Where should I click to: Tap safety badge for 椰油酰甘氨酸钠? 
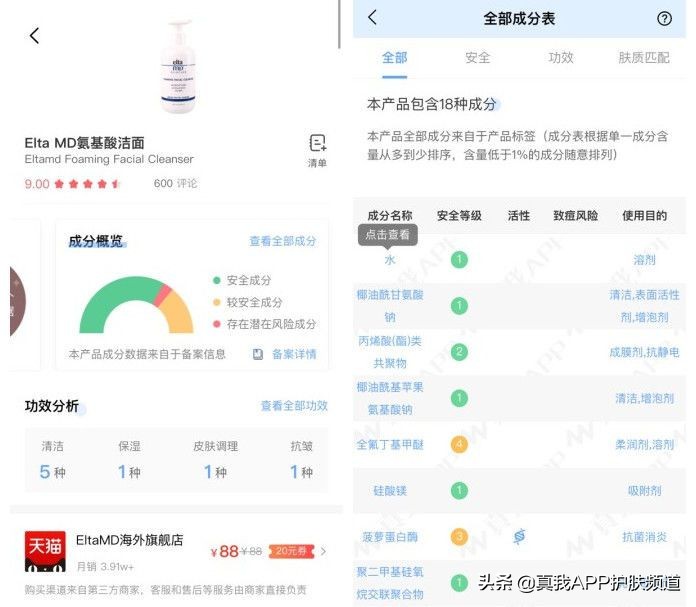pyautogui.click(x=459, y=305)
